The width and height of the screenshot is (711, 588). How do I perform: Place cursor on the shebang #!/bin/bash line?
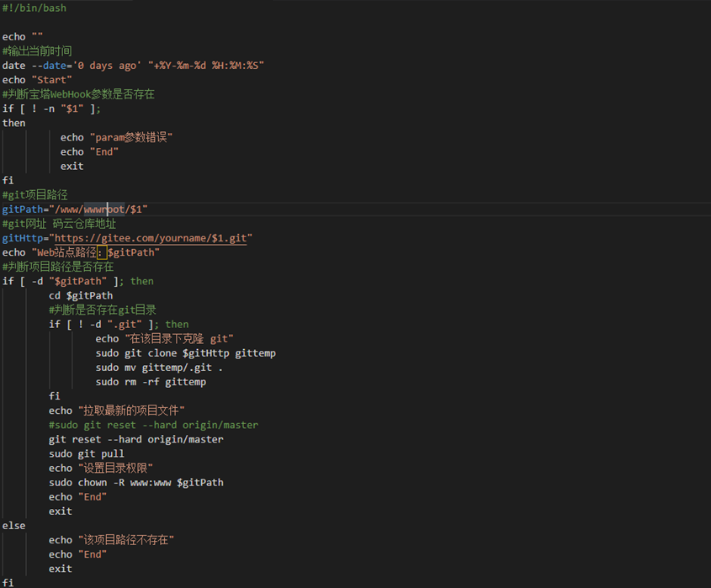tap(34, 8)
